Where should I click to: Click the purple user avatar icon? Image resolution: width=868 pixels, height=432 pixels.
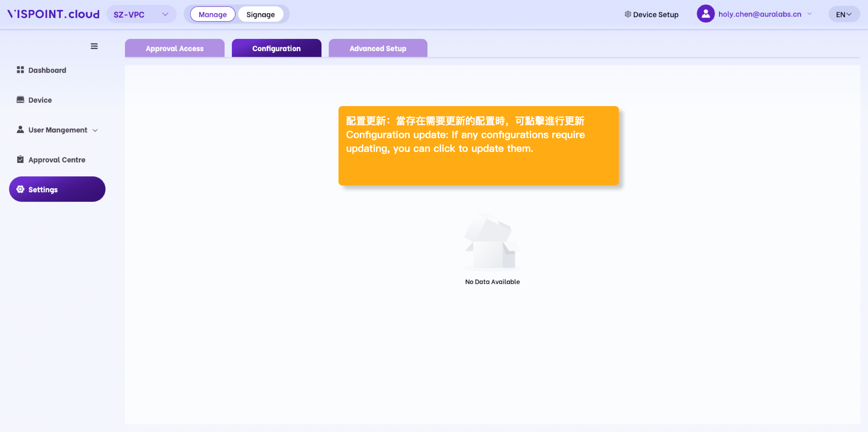click(x=706, y=14)
